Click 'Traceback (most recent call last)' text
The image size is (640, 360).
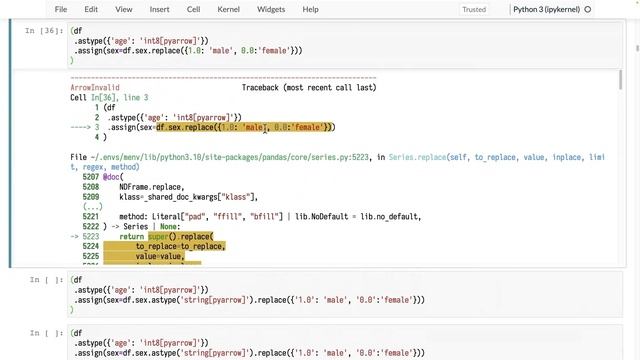309,87
